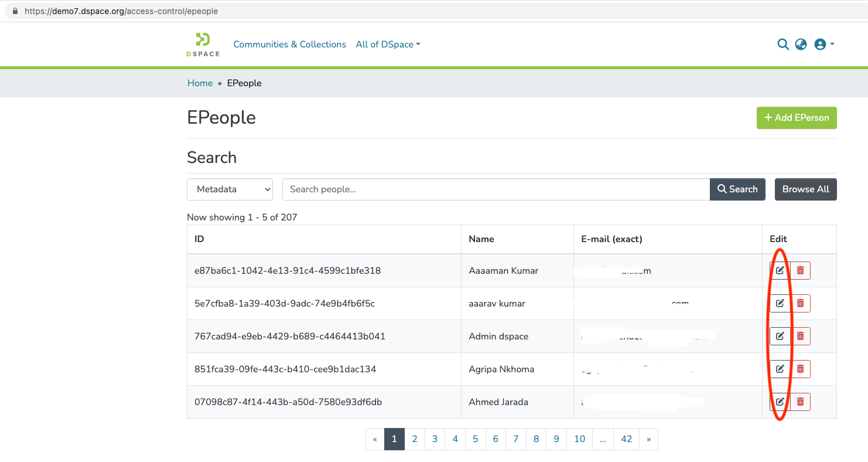Expand the All of DSpace dropdown
Image resolution: width=868 pixels, height=462 pixels.
(388, 44)
